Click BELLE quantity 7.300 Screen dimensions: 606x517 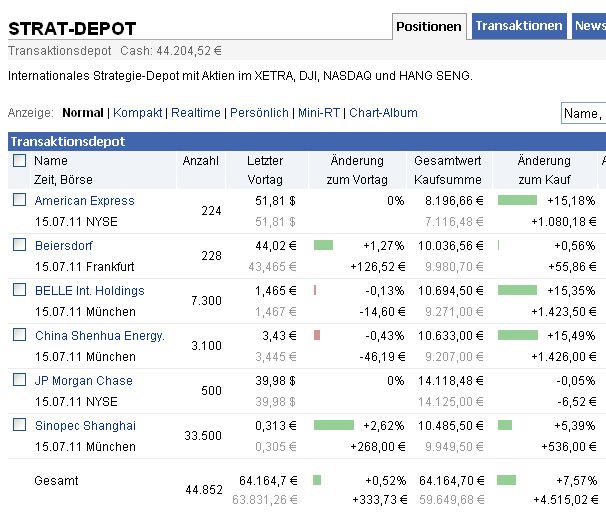(206, 301)
